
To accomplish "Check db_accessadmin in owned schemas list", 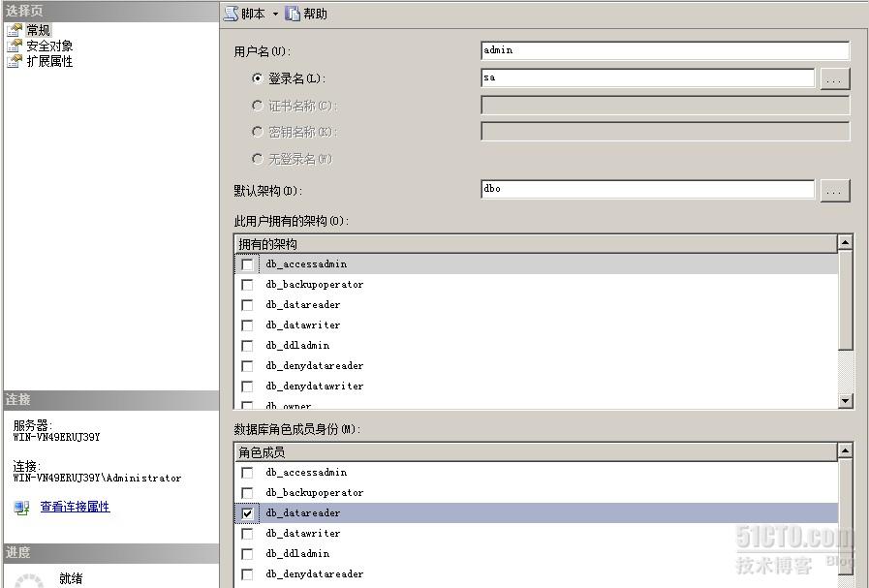I will click(x=247, y=264).
